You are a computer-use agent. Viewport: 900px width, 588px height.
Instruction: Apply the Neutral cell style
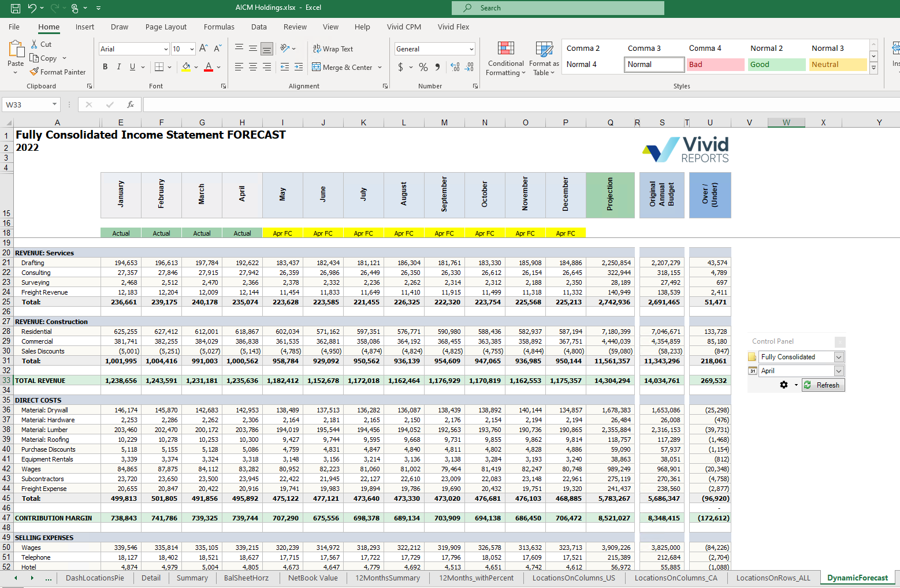pyautogui.click(x=838, y=65)
